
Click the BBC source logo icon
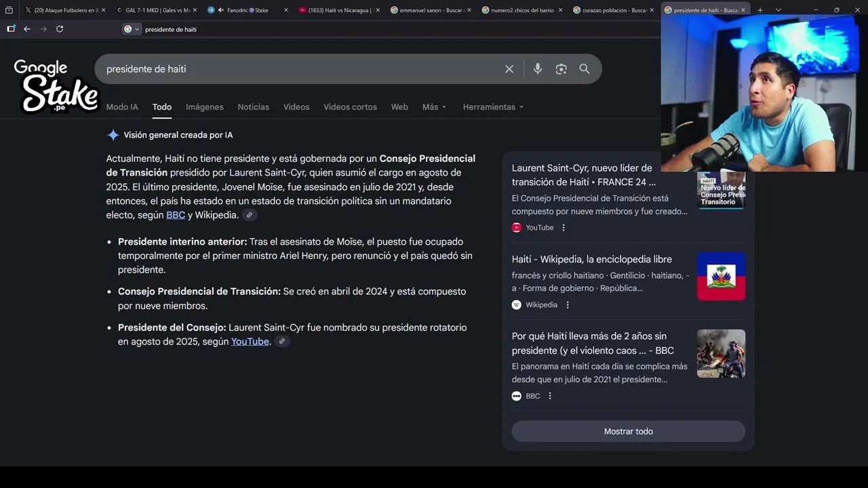pos(517,396)
